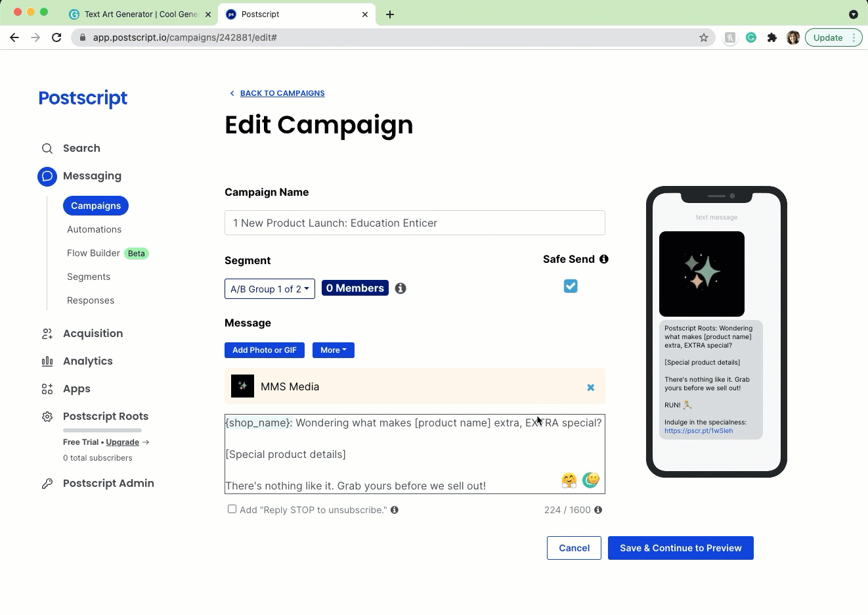Viewport: 868px width, 615px height.
Task: Click the Postscript Roots gear icon
Action: tap(47, 417)
